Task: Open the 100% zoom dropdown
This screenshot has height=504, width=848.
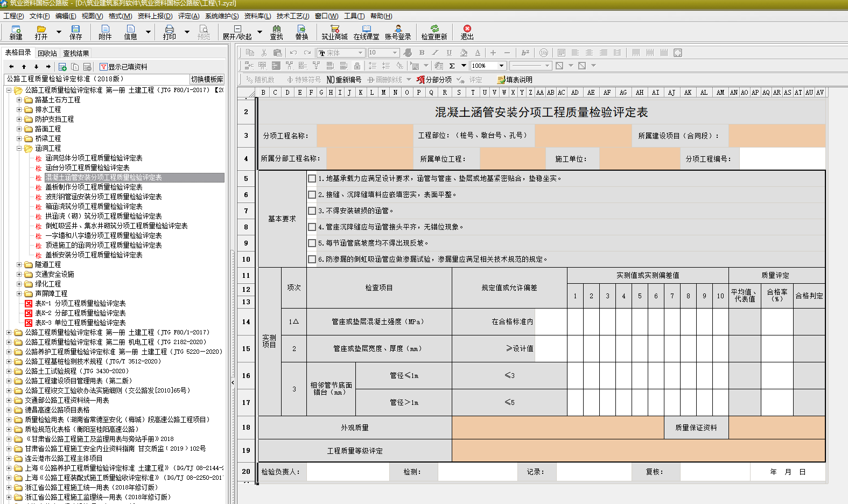Action: pos(502,66)
